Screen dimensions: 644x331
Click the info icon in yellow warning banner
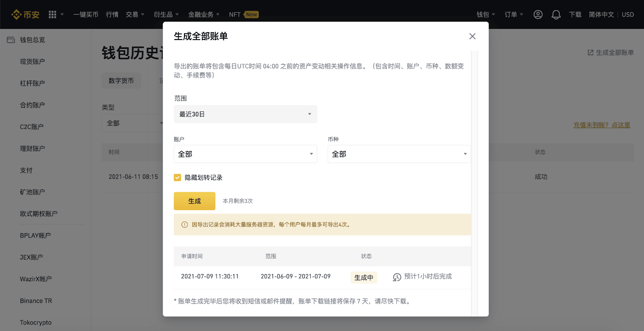pos(184,225)
